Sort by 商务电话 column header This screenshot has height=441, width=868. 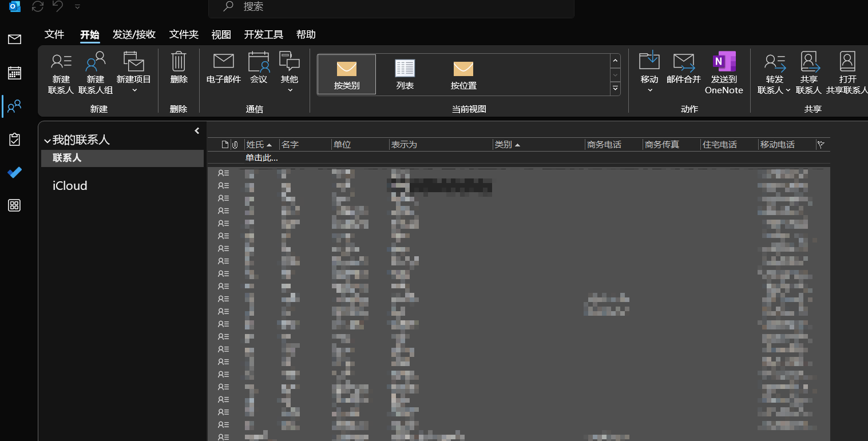click(613, 145)
